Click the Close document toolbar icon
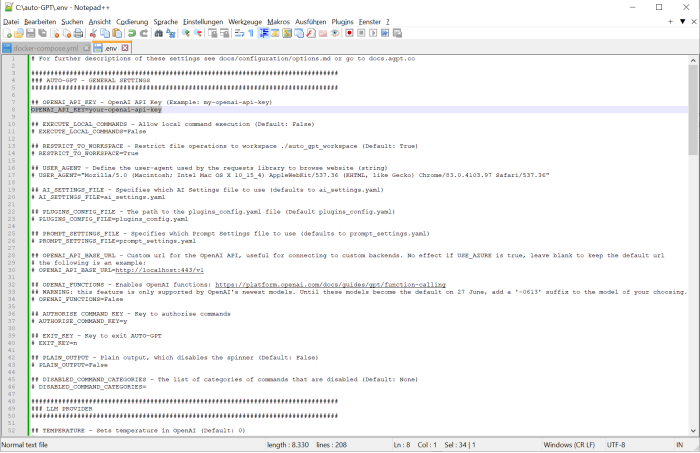The height and width of the screenshot is (453, 700). click(x=54, y=33)
